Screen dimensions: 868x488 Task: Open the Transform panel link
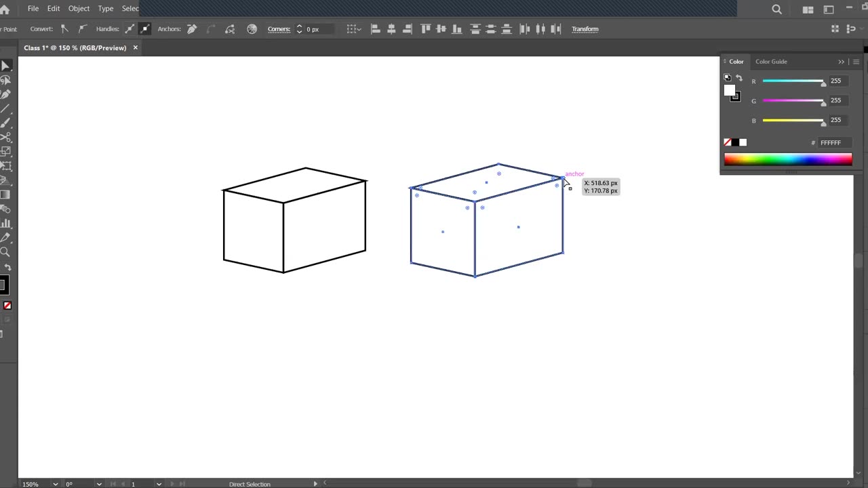585,29
